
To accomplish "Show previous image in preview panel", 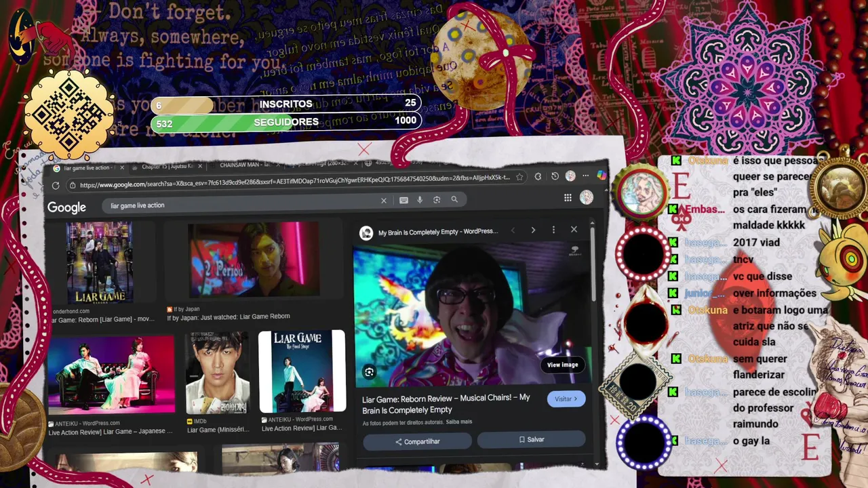I will [x=513, y=230].
